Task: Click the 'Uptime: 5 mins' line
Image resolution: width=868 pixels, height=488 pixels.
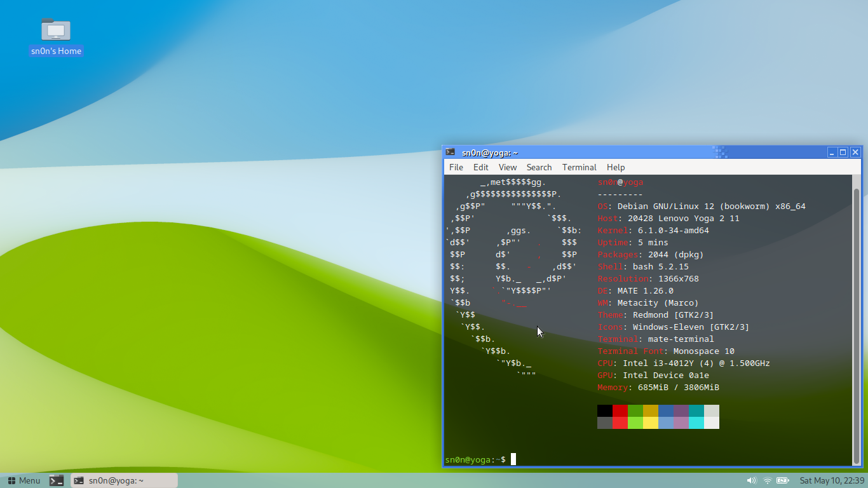Action: 633,243
